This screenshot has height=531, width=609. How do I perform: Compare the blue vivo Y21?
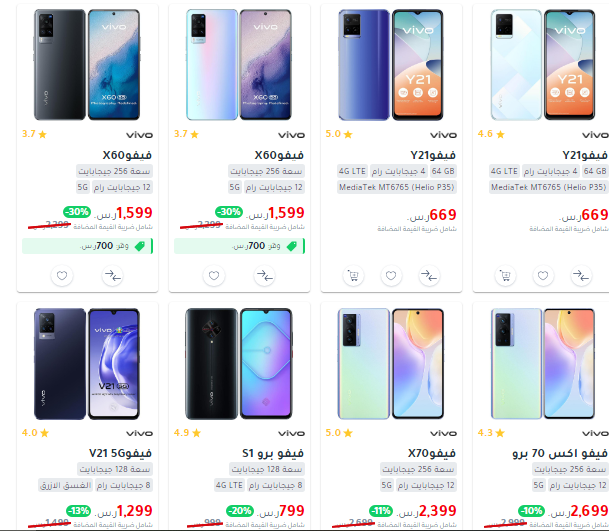click(429, 275)
